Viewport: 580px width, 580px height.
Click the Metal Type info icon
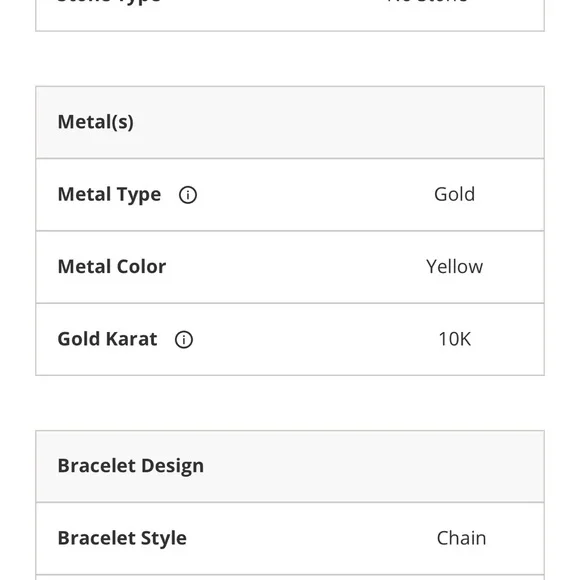tap(188, 195)
